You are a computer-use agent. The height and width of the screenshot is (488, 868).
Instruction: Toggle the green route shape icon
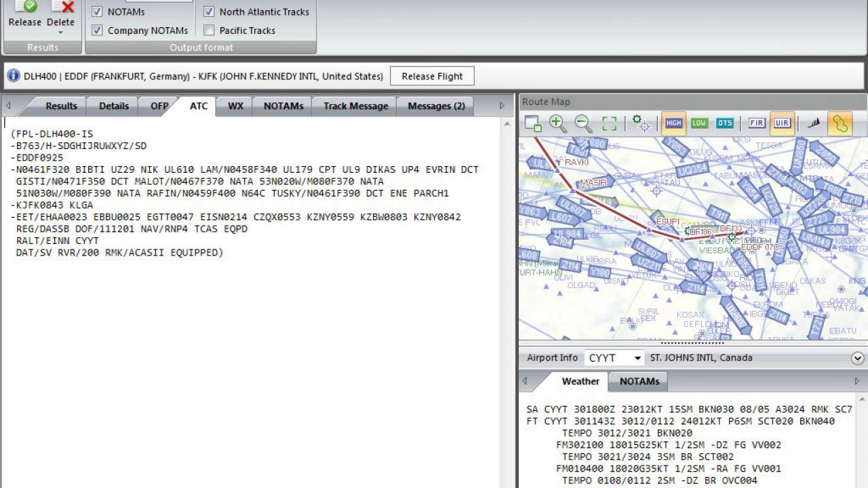tap(840, 123)
